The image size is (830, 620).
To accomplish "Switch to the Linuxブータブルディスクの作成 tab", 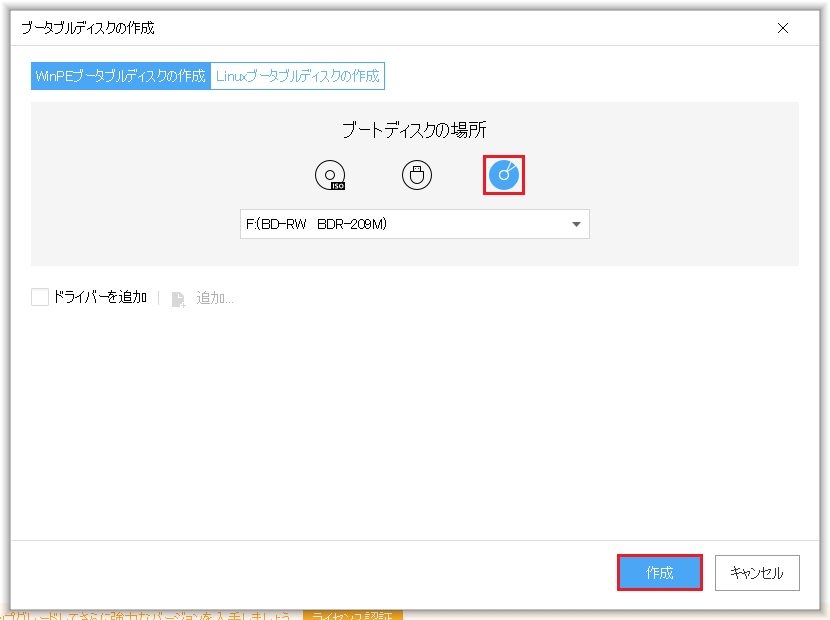I will pos(297,76).
